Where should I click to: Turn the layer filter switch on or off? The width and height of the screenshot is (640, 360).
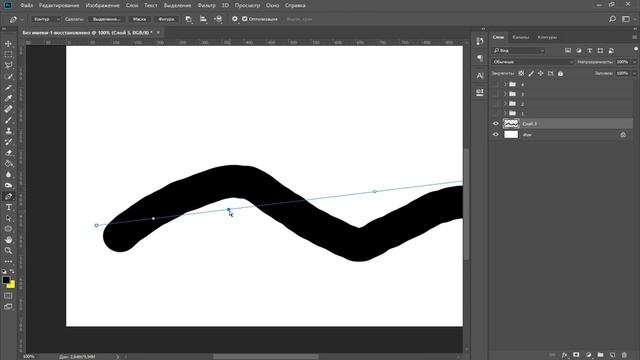(636, 49)
